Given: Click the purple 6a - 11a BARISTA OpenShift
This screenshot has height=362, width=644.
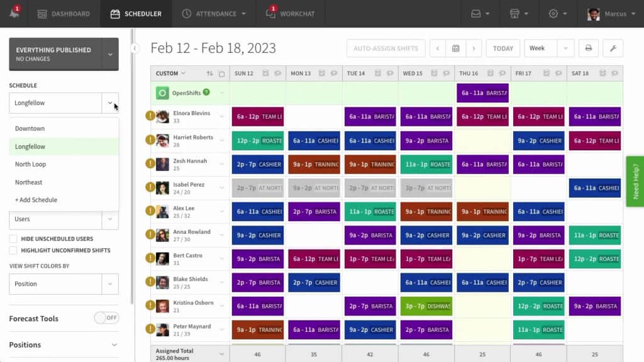Looking at the screenshot, I should 483,92.
